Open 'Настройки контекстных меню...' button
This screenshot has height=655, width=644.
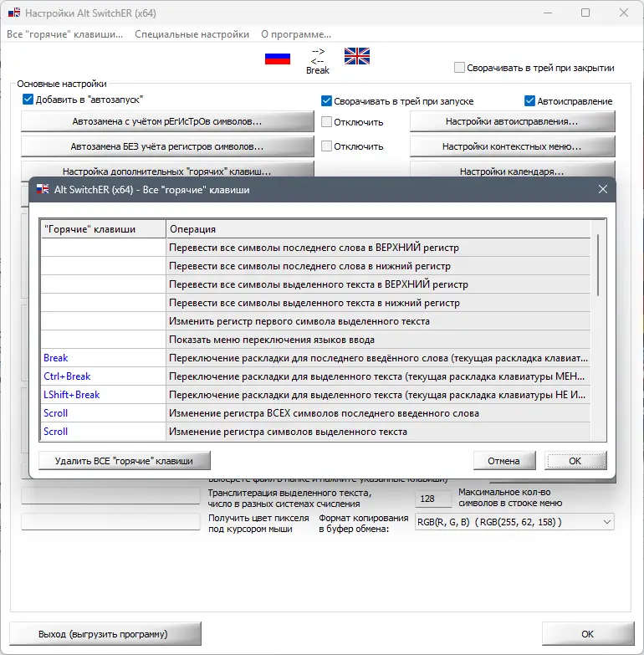512,146
